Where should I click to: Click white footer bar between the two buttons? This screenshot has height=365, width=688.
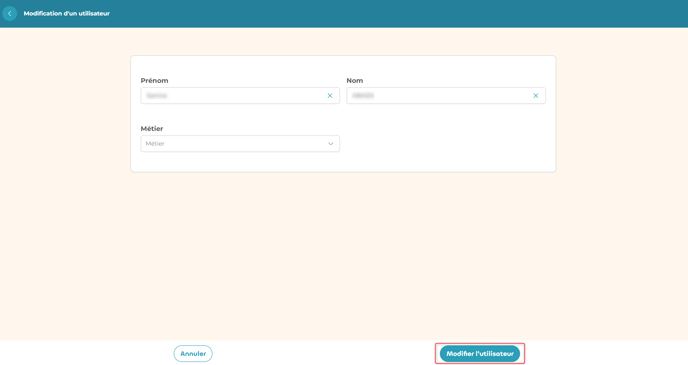(x=325, y=354)
